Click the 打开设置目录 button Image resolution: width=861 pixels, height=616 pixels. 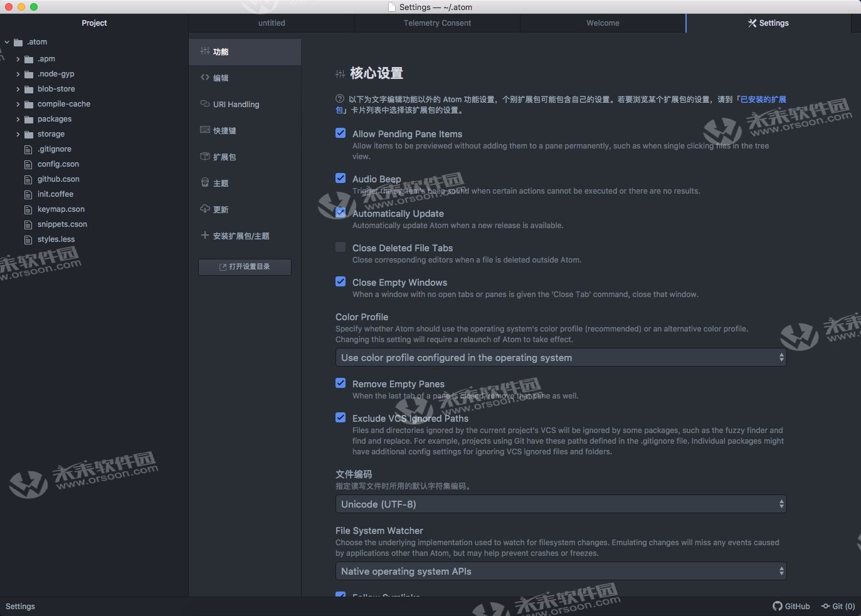(x=245, y=266)
